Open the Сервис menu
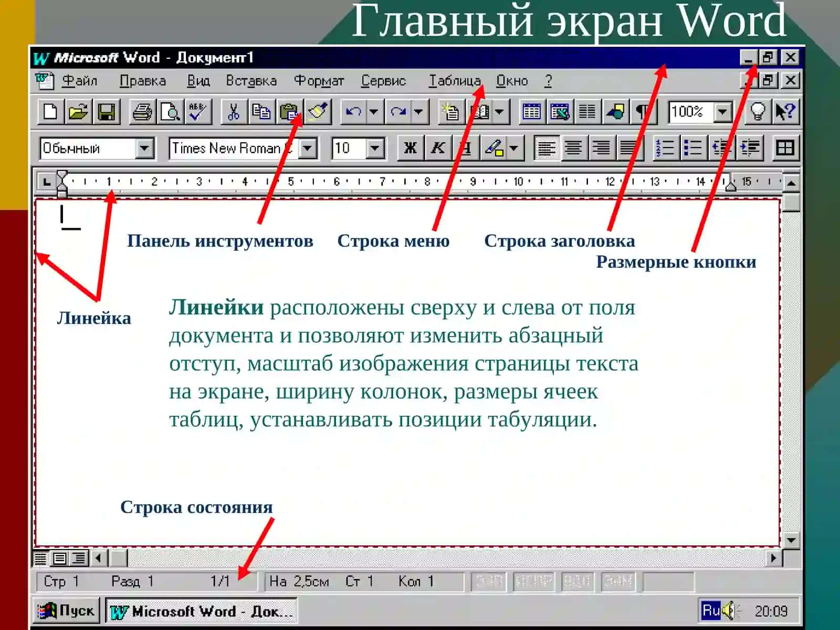The width and height of the screenshot is (840, 630). click(384, 81)
